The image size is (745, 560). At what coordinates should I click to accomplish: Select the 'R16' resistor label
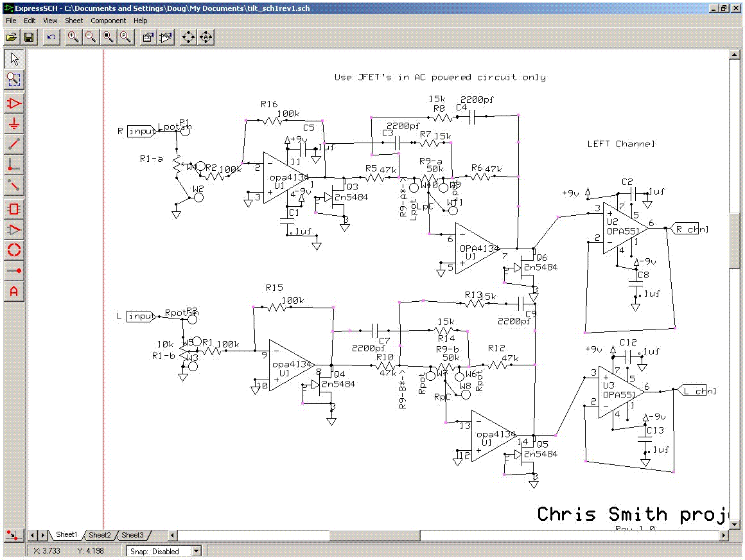tap(269, 104)
